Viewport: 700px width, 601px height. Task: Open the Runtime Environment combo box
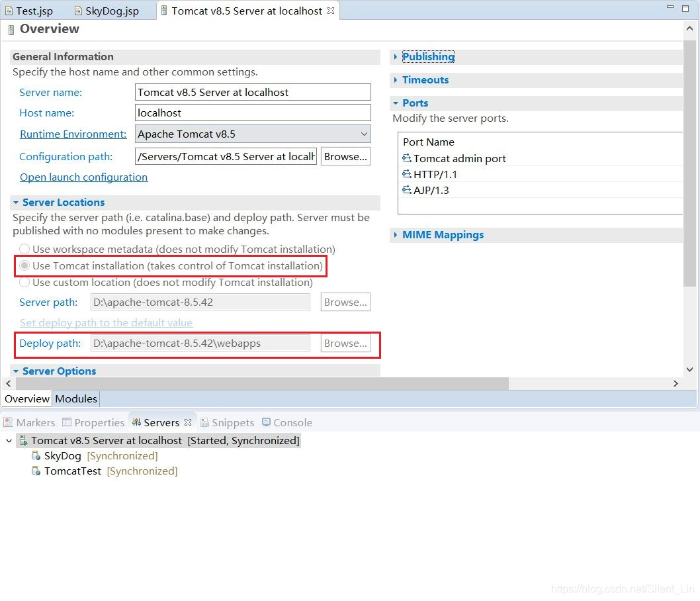click(x=253, y=134)
